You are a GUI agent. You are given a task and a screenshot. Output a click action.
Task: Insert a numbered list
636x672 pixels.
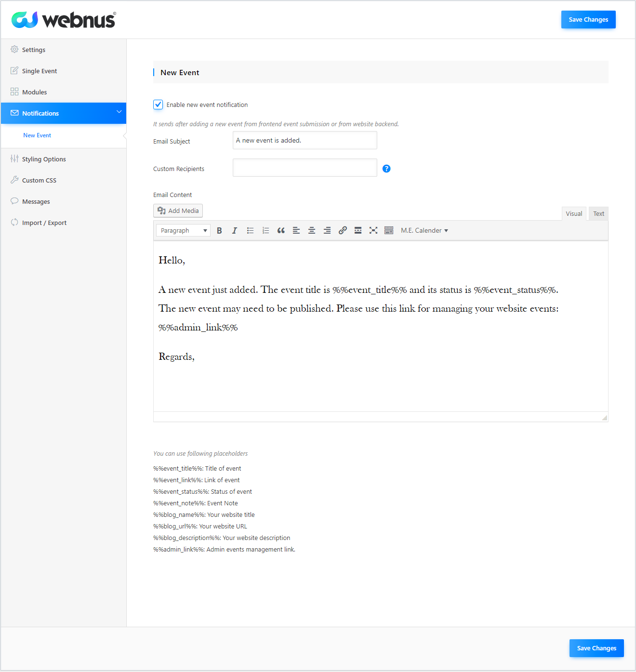[265, 231]
